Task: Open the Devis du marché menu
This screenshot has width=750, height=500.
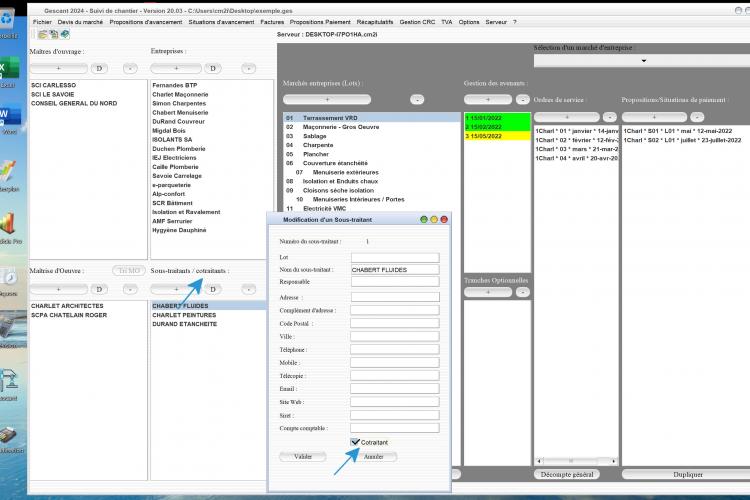Action: tap(80, 22)
